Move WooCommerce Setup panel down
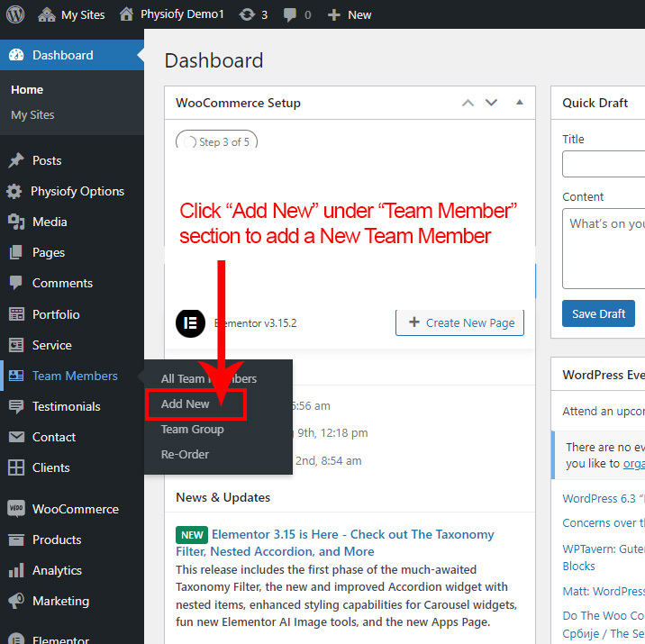645x644 pixels. 491,103
